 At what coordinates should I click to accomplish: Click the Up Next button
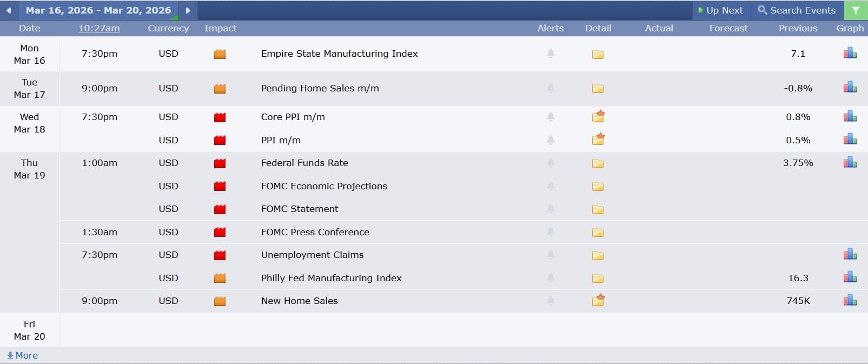[720, 10]
